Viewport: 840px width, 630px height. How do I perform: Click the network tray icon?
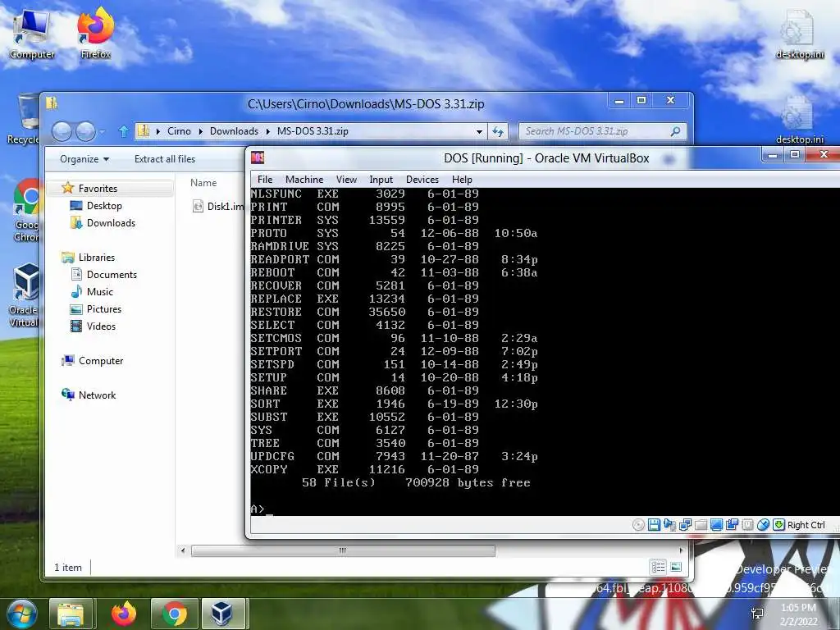pos(757,614)
